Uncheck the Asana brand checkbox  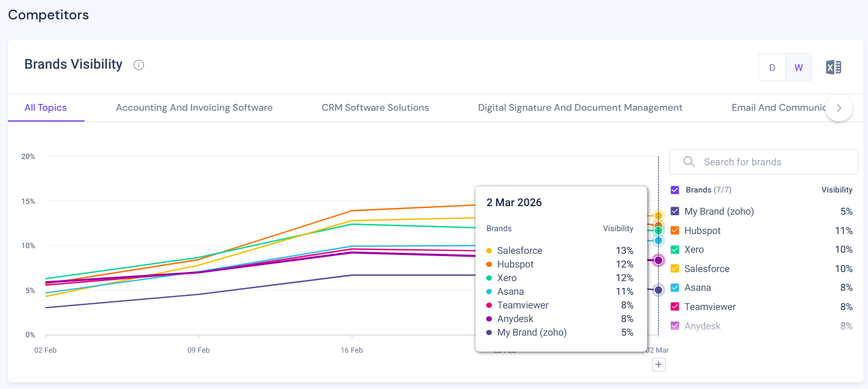[x=675, y=287]
